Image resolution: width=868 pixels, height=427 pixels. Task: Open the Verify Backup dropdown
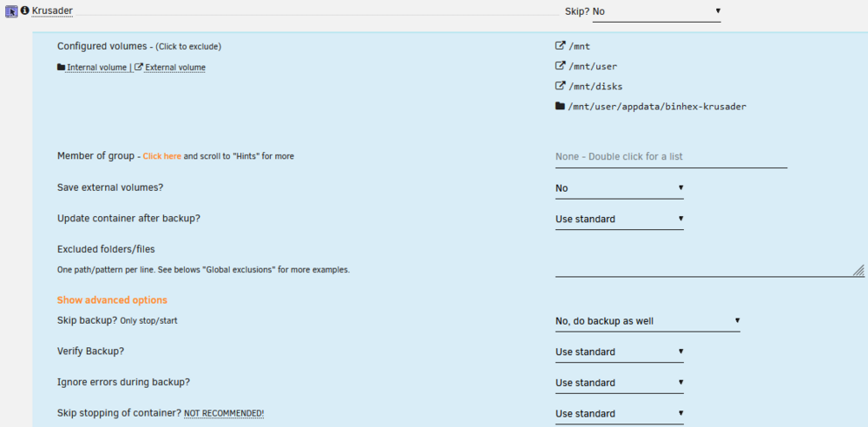click(x=620, y=352)
